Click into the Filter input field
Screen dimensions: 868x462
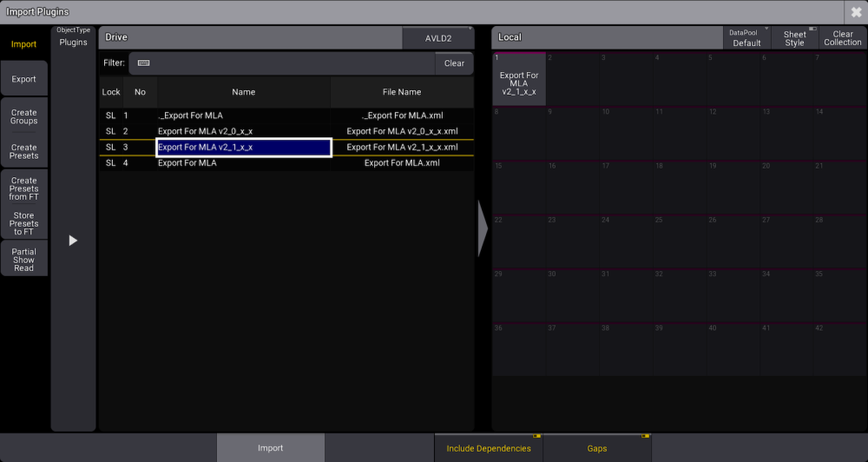tap(282, 63)
